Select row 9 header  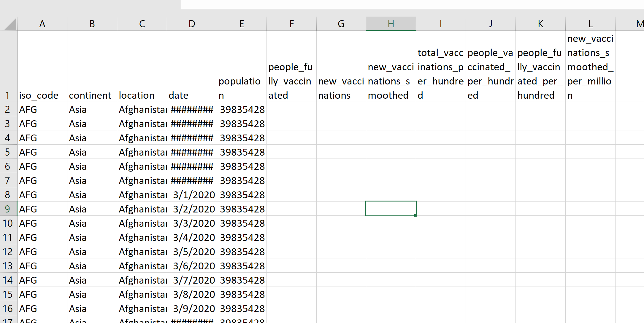[8, 209]
